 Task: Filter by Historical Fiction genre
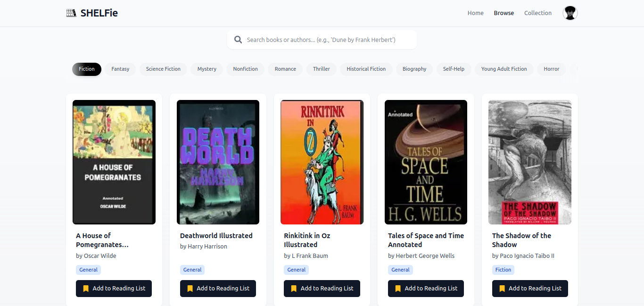click(x=366, y=69)
